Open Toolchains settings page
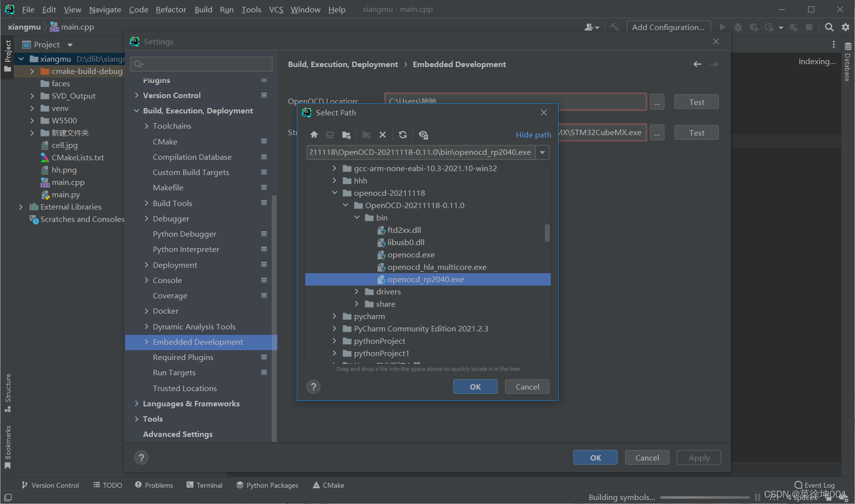The height and width of the screenshot is (504, 855). [172, 126]
